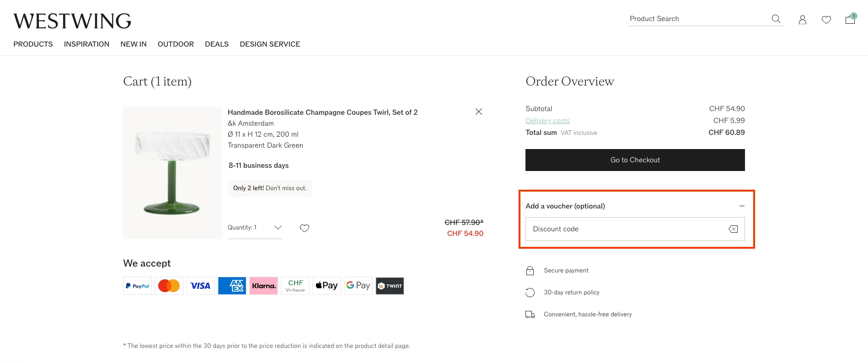Click the Apple Pay payment icon
868x363 pixels.
click(x=327, y=286)
